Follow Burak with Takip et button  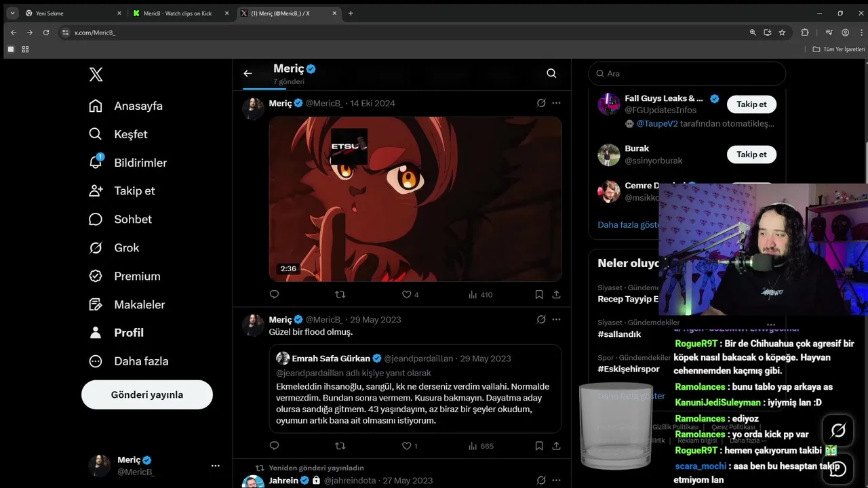pyautogui.click(x=751, y=155)
